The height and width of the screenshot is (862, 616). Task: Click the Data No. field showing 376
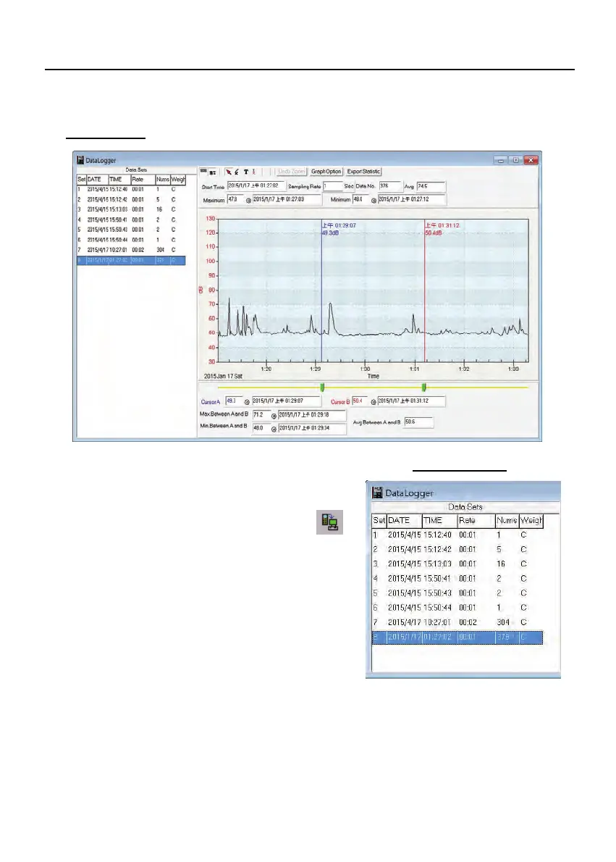tap(390, 186)
